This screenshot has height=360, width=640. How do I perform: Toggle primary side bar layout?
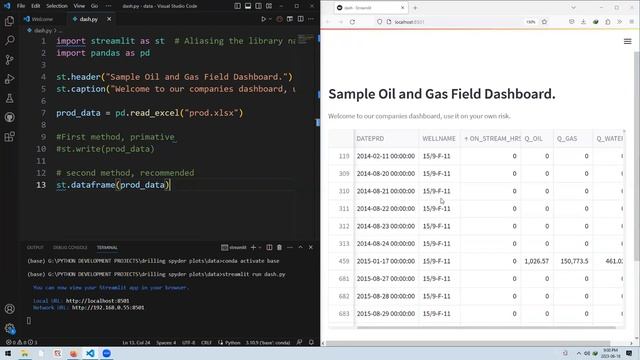pyautogui.click(x=238, y=6)
